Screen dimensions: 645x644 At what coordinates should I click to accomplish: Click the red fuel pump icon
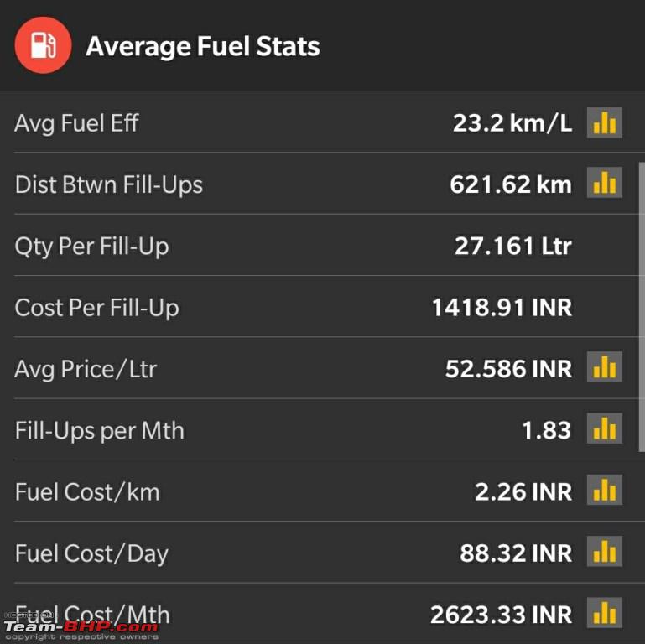[x=43, y=45]
